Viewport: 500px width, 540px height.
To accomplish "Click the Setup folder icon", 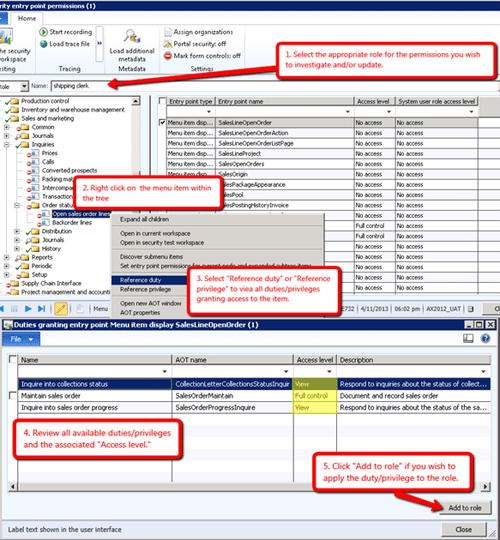I will 25,275.
